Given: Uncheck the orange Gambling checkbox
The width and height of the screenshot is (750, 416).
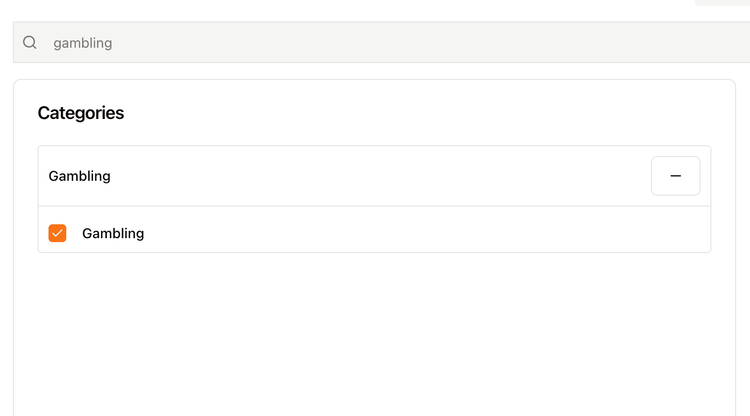Looking at the screenshot, I should [x=58, y=233].
